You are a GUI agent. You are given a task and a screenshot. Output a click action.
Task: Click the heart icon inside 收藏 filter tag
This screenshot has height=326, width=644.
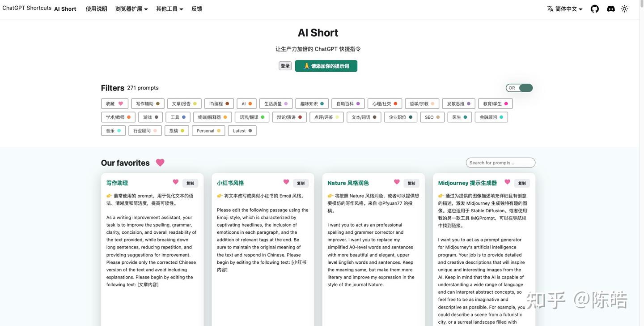point(121,103)
